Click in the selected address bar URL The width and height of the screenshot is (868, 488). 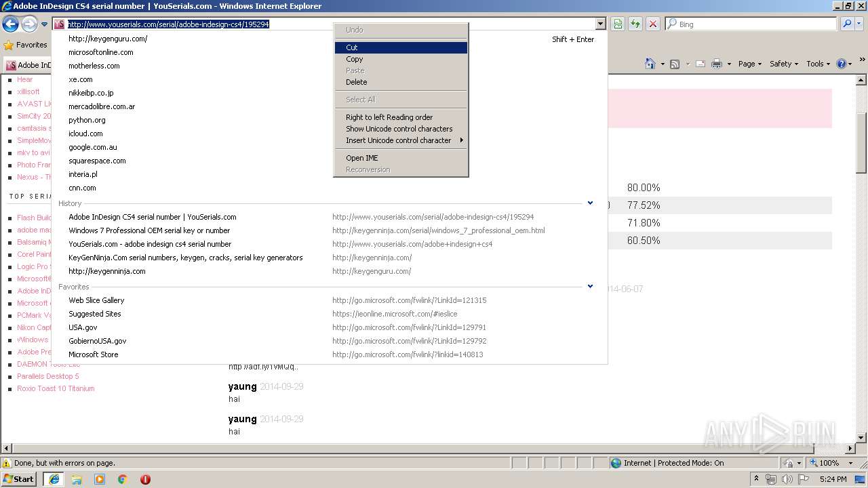[x=169, y=24]
